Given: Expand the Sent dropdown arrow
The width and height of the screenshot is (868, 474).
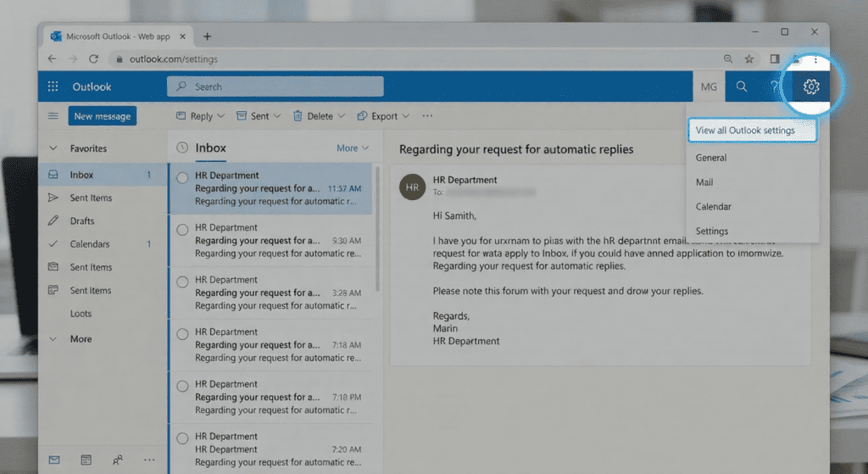Looking at the screenshot, I should (x=277, y=115).
